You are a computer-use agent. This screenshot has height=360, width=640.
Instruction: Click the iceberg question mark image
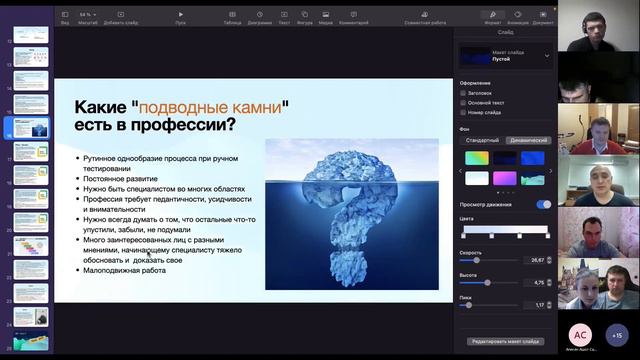352,214
